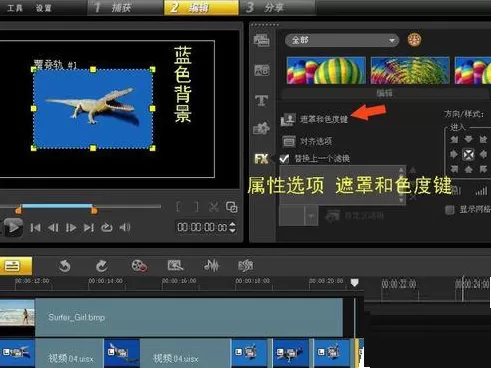Click the 编辑 panel header tab
The width and height of the screenshot is (491, 368).
tap(384, 93)
